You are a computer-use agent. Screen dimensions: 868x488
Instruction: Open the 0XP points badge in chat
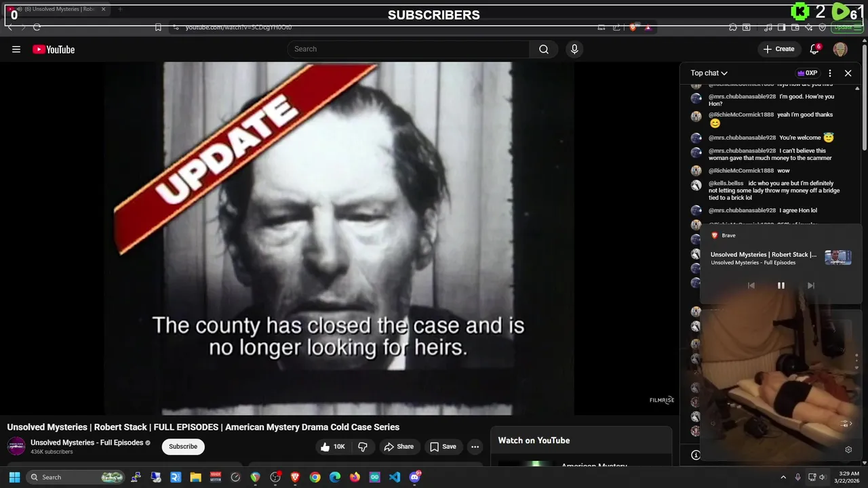click(x=807, y=73)
